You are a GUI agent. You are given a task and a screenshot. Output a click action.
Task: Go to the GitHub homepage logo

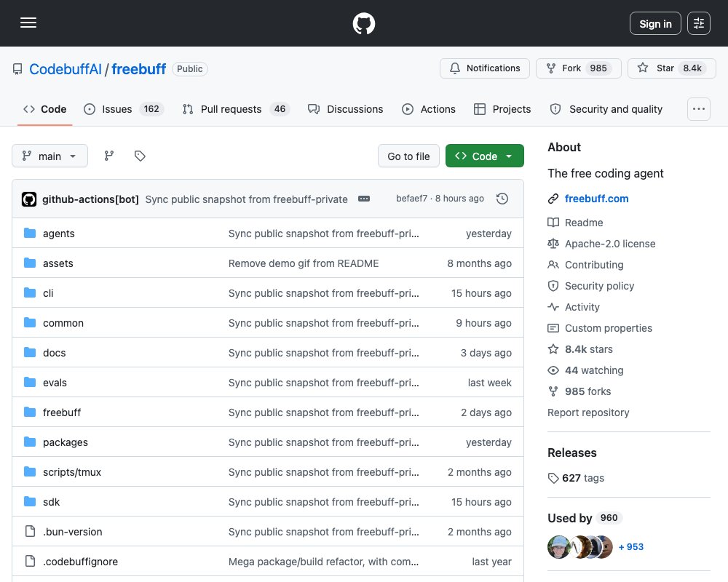tap(363, 23)
